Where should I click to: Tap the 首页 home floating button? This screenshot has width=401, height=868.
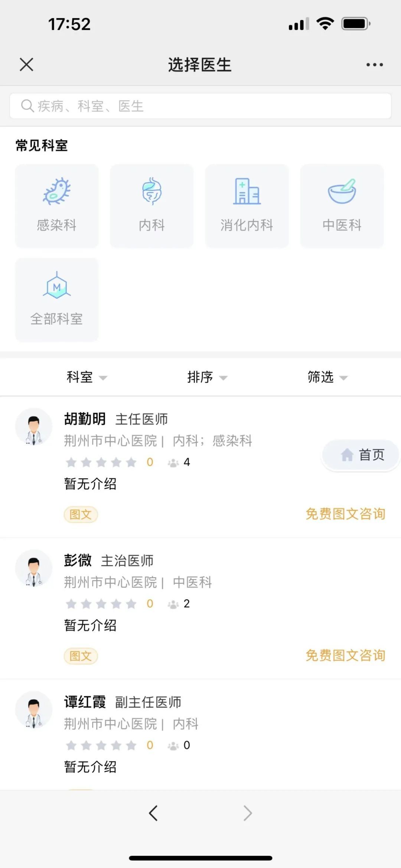click(362, 455)
